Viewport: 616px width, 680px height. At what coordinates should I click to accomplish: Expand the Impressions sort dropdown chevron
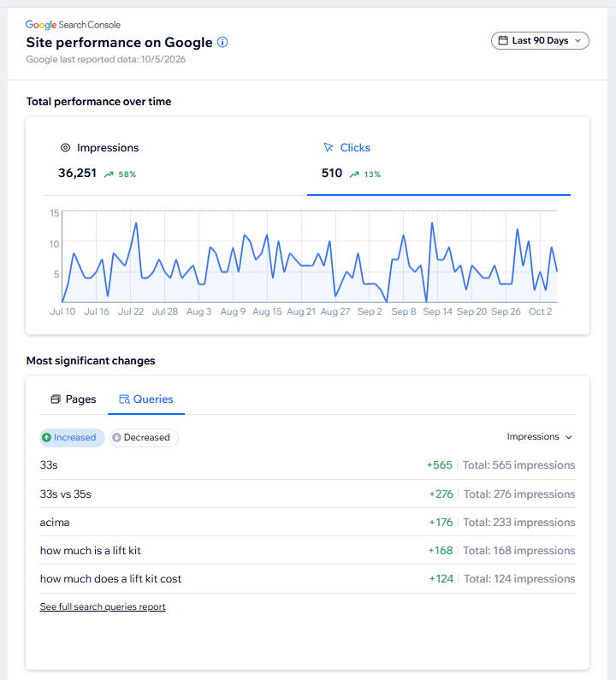click(x=569, y=437)
